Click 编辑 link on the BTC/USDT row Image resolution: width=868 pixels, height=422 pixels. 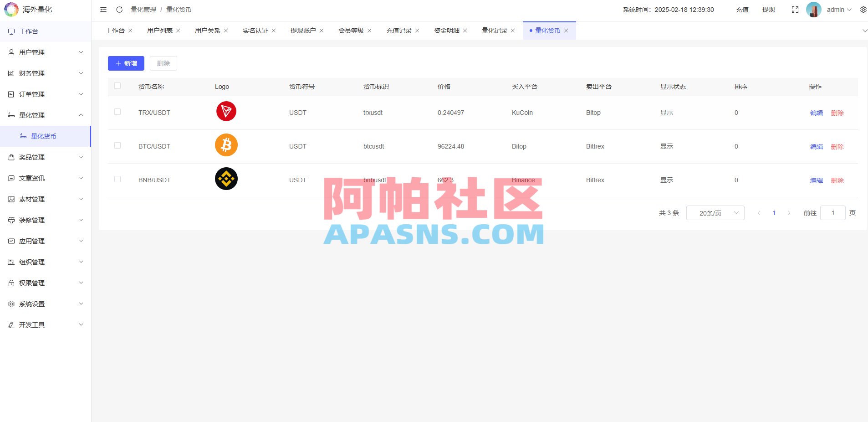(816, 146)
